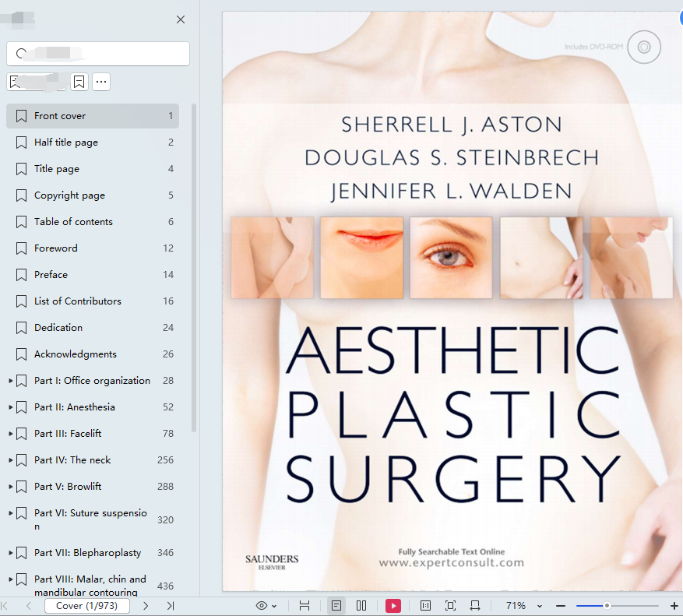
Task: Click bookmark icon beside Foreword
Action: tap(21, 248)
